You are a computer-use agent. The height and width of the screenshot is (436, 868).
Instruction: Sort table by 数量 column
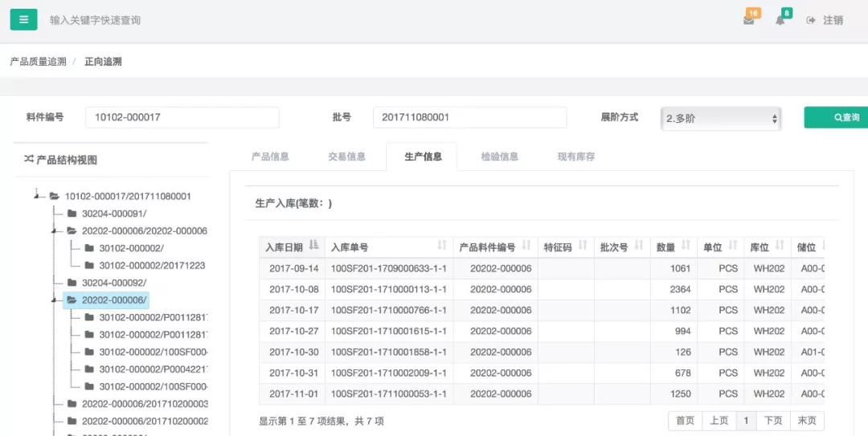674,247
